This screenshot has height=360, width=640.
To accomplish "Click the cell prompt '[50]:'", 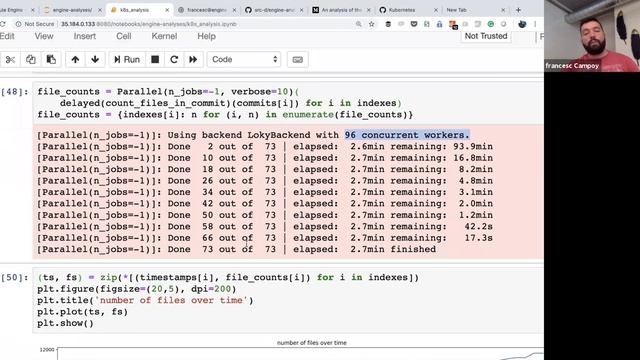I will tap(15, 277).
